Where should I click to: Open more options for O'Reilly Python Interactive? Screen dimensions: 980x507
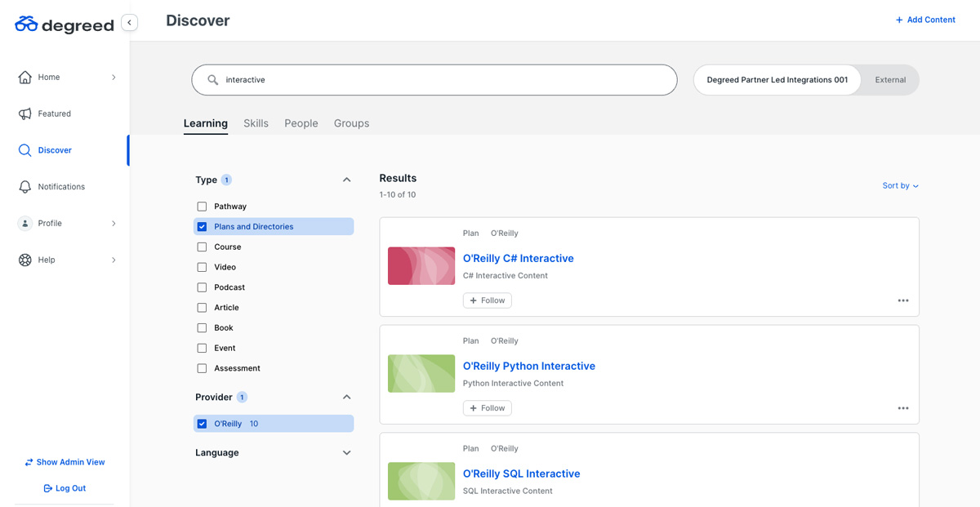click(x=903, y=408)
